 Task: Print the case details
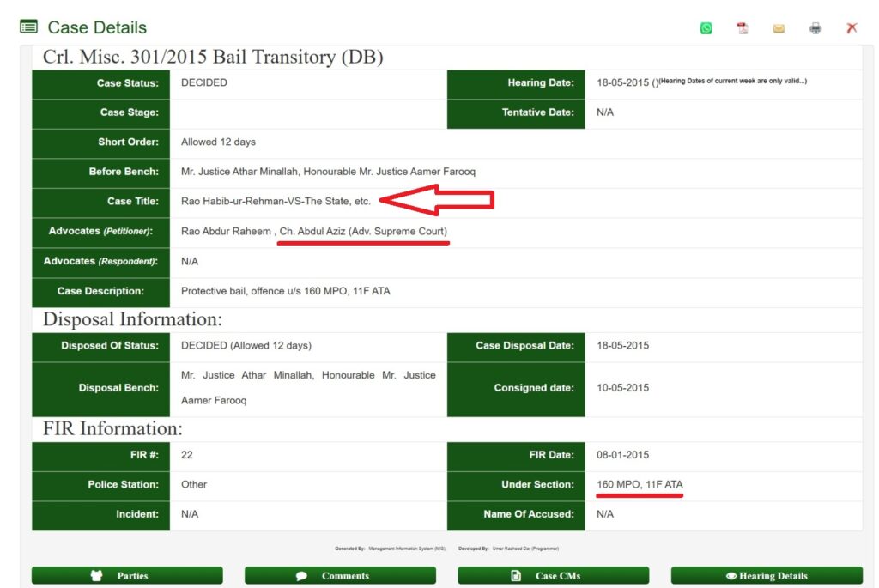coord(815,28)
